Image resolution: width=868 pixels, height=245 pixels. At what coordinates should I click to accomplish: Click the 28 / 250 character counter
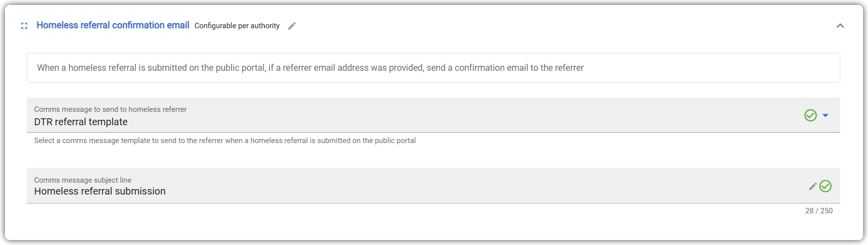pos(819,211)
